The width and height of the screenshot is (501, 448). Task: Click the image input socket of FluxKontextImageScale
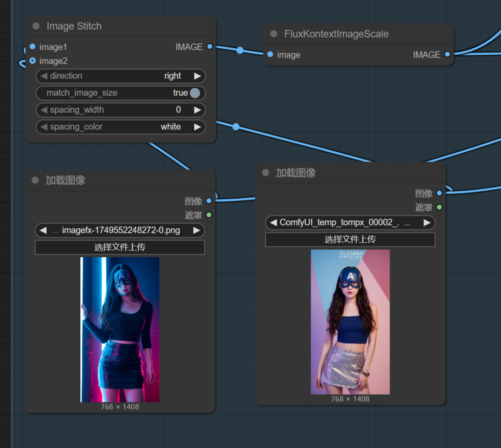pos(270,54)
